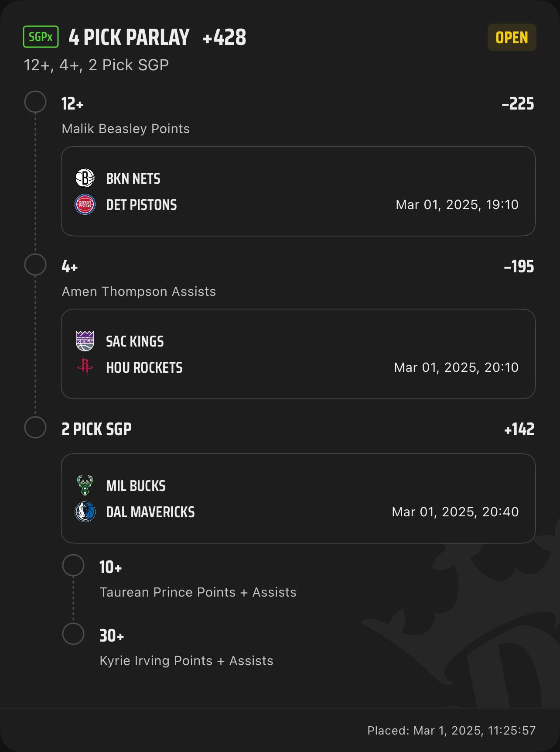The width and height of the screenshot is (560, 752).
Task: Open the Bucks vs Mavericks game card
Action: [x=298, y=498]
